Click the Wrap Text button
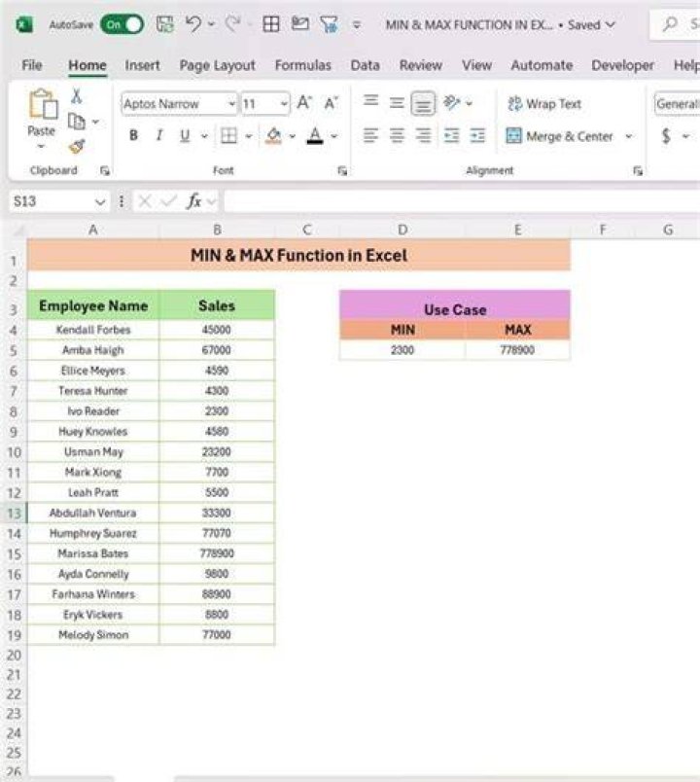Viewport: 700px width, 782px height. tap(543, 104)
